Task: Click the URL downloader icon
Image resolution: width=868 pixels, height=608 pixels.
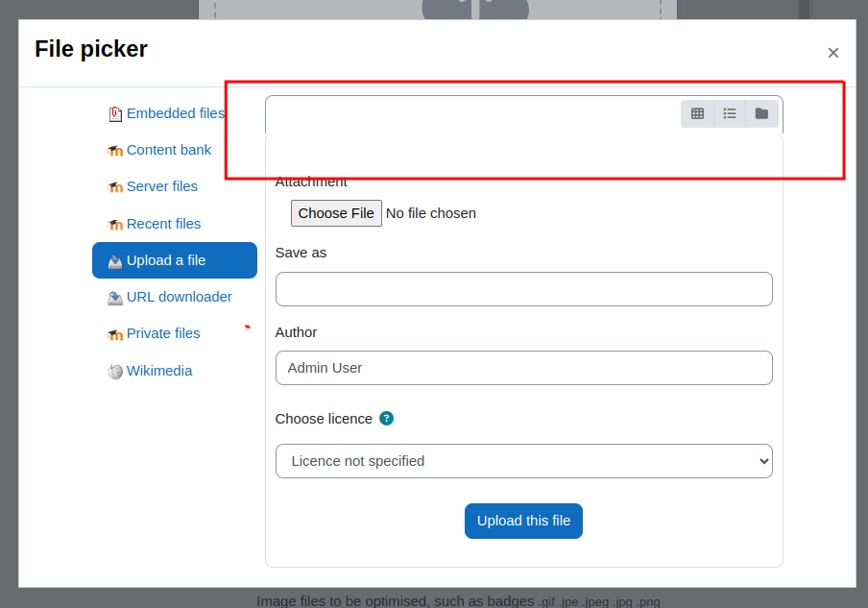Action: pyautogui.click(x=115, y=298)
